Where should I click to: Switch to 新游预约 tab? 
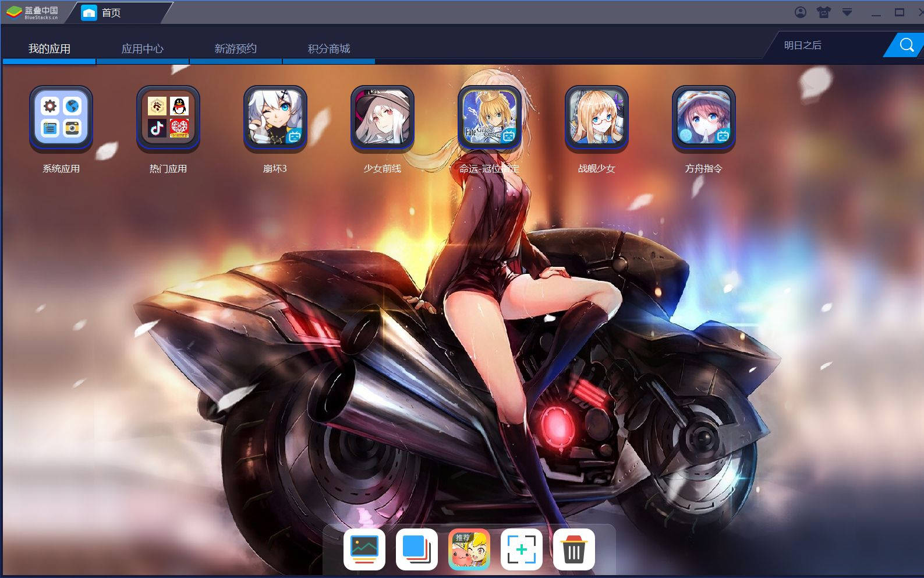(236, 49)
